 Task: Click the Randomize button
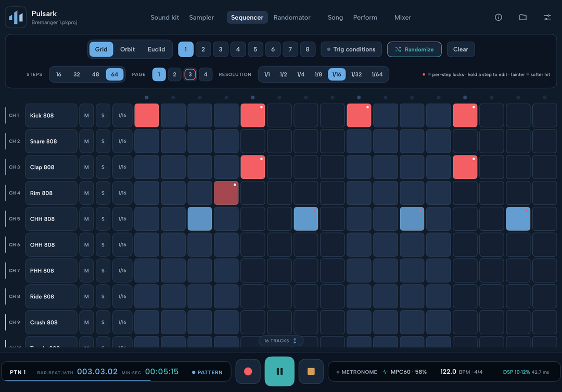414,49
